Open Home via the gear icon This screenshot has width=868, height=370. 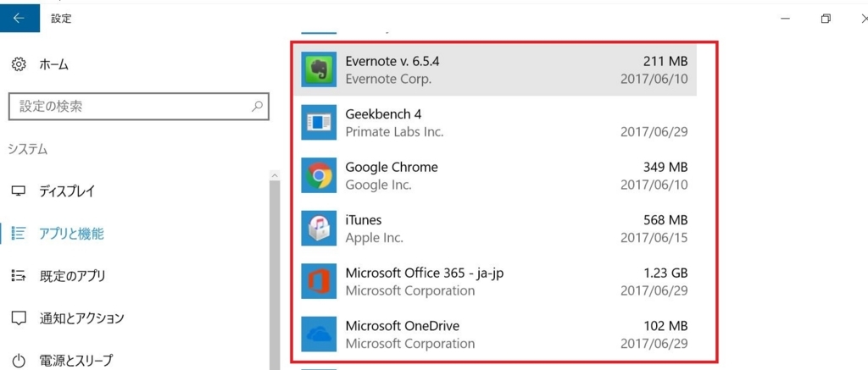pyautogui.click(x=19, y=64)
